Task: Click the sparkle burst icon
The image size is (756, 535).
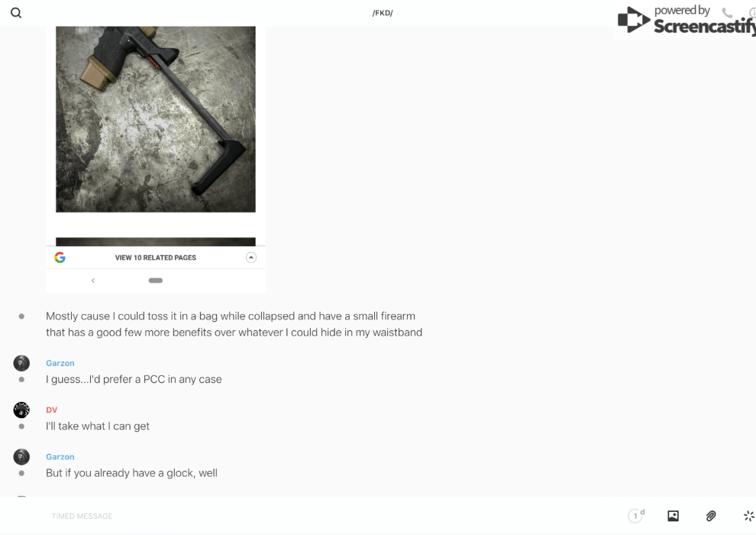Action: [x=749, y=516]
